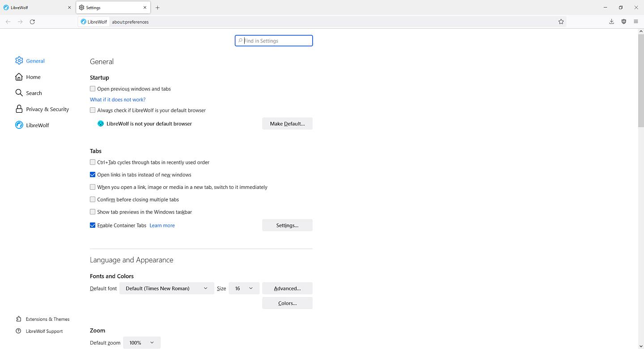Enable switch to new tab immediately checkbox
The width and height of the screenshot is (644, 349).
pyautogui.click(x=93, y=187)
